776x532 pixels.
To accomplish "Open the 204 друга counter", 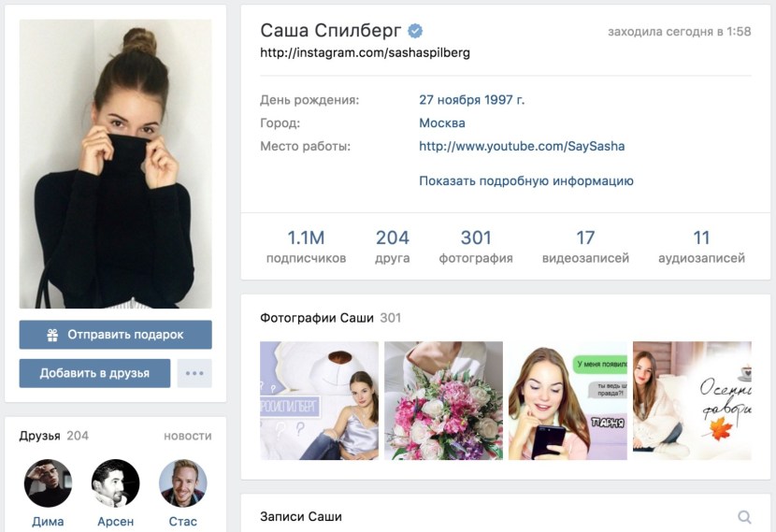I will point(393,246).
